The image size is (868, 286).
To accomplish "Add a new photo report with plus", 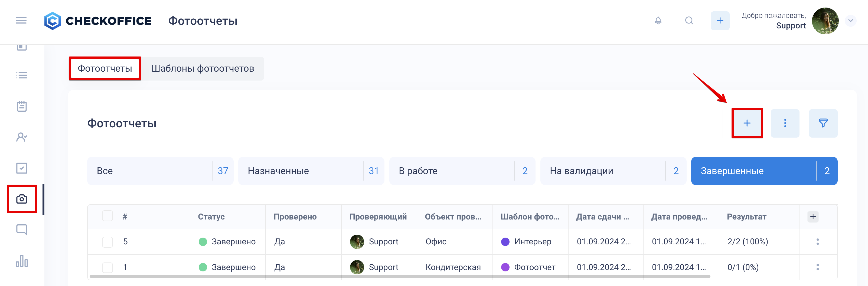I will (747, 123).
